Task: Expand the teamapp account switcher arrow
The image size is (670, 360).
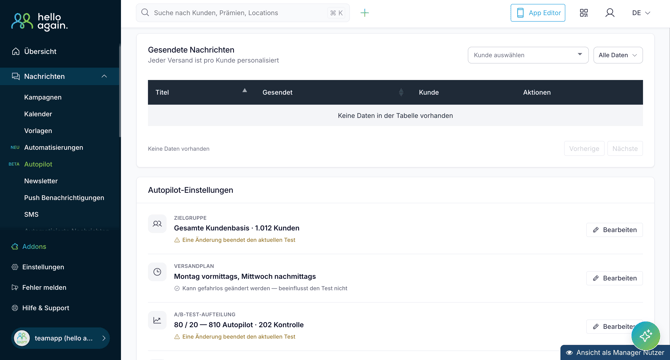Action: pyautogui.click(x=104, y=338)
